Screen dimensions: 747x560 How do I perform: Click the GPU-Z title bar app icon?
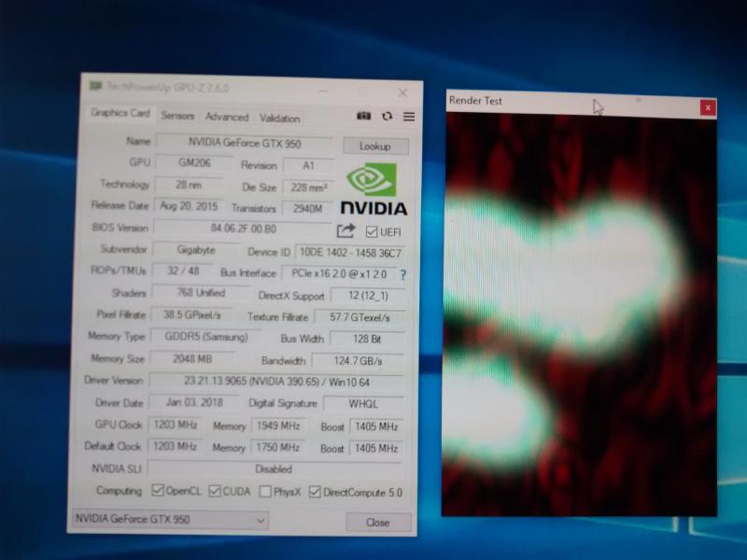[96, 85]
